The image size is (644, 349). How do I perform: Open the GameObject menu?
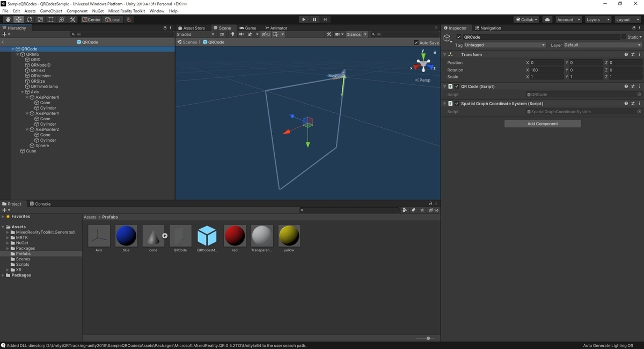click(x=51, y=11)
